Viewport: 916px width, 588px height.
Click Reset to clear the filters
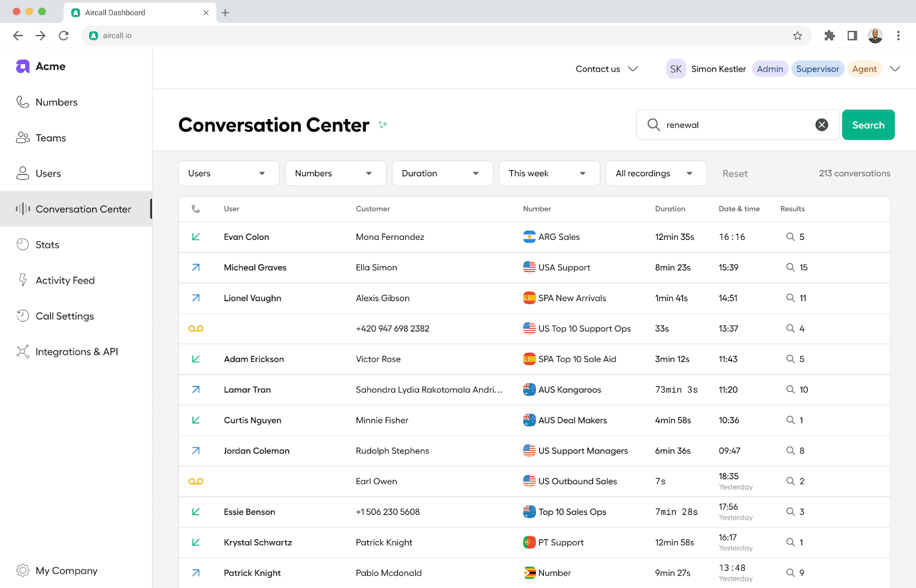[735, 173]
